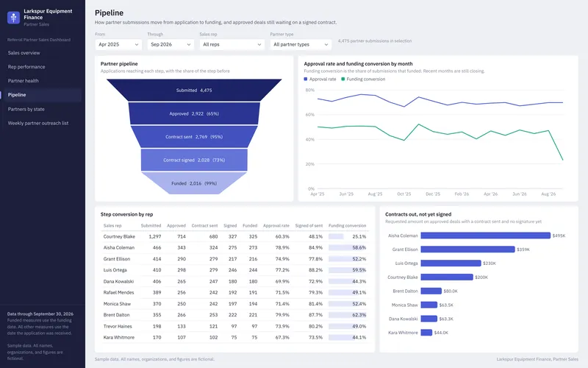
Task: Click the Submitted 4,475 funnel segment
Action: (x=194, y=90)
